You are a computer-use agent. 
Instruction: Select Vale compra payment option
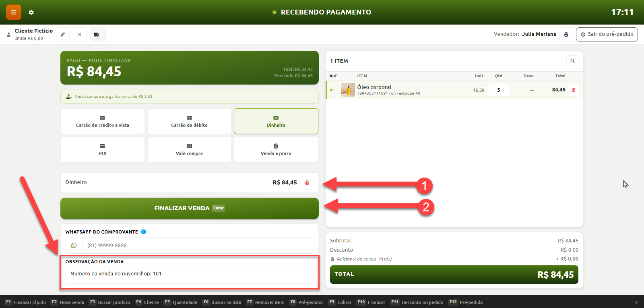(x=189, y=150)
